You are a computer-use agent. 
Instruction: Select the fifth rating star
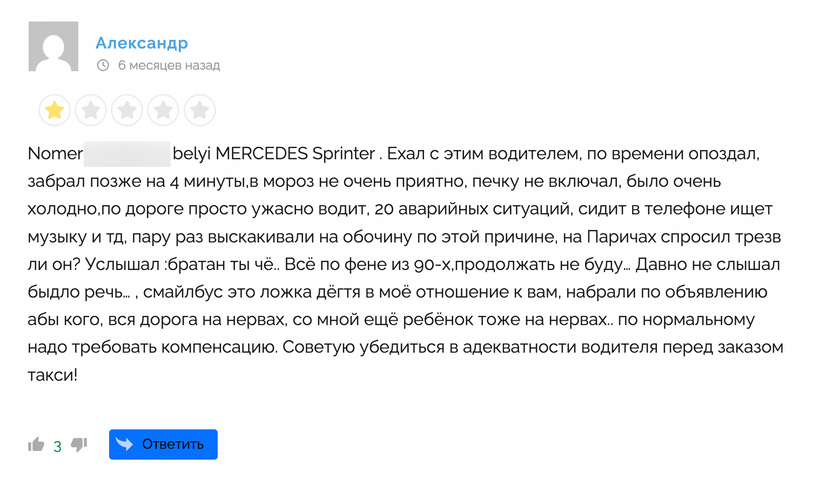199,110
